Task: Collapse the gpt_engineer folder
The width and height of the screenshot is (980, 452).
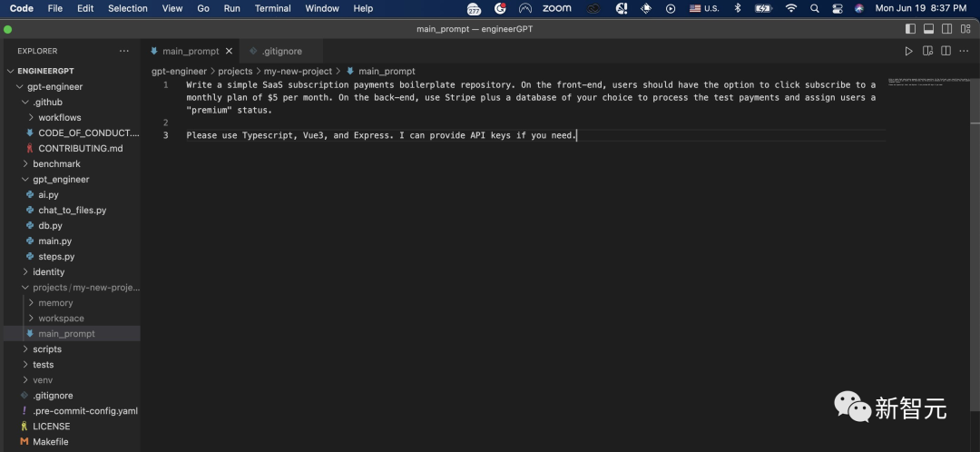Action: click(60, 179)
